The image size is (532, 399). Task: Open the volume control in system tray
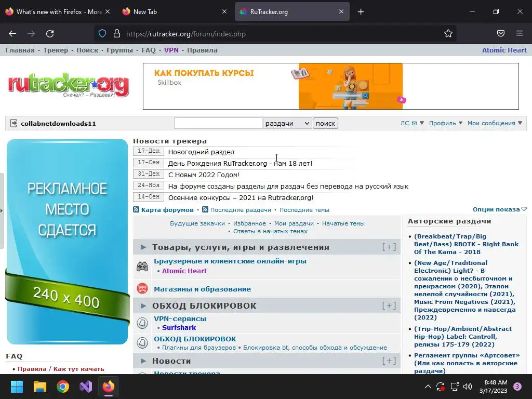point(468,387)
